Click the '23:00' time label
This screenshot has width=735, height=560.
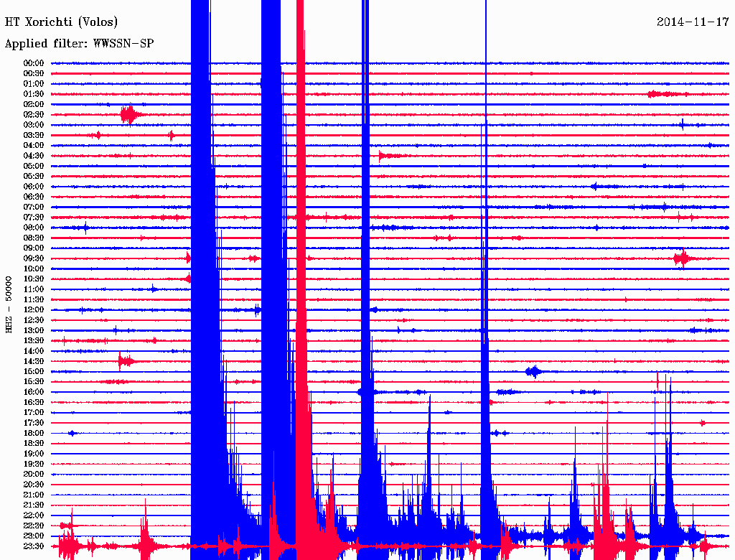(x=34, y=536)
